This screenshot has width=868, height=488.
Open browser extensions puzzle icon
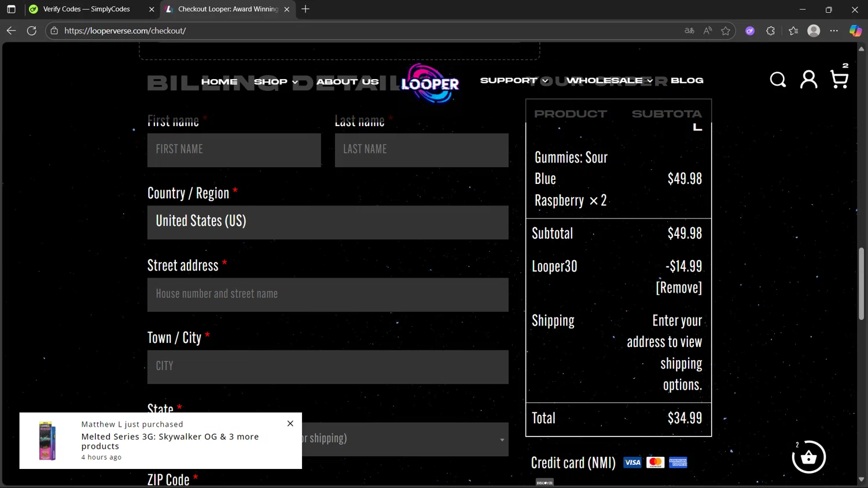(770, 31)
